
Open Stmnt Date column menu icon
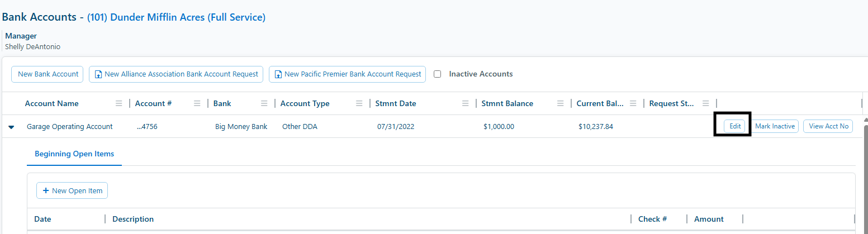[x=465, y=103]
